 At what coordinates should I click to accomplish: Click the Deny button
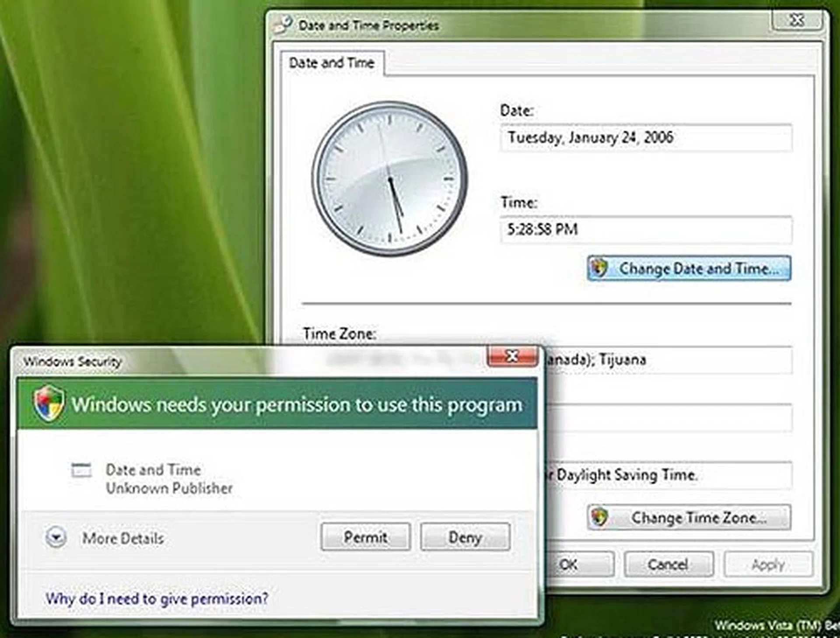(465, 537)
